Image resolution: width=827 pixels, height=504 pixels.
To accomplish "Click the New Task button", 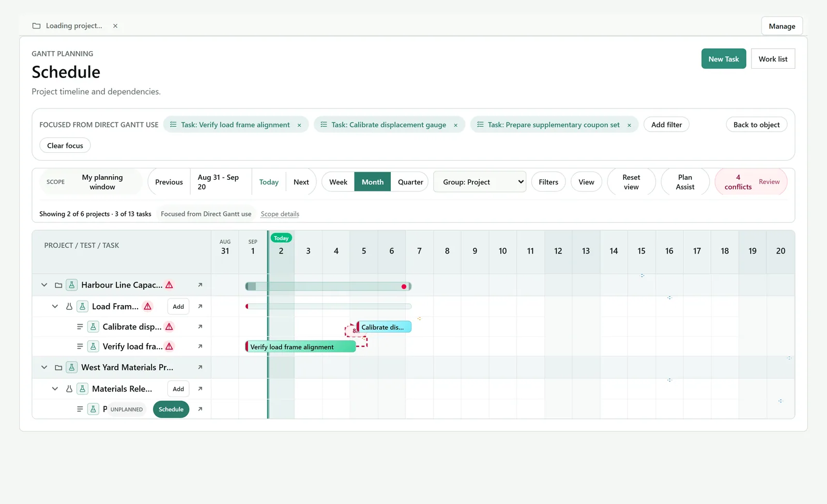I will 724,59.
